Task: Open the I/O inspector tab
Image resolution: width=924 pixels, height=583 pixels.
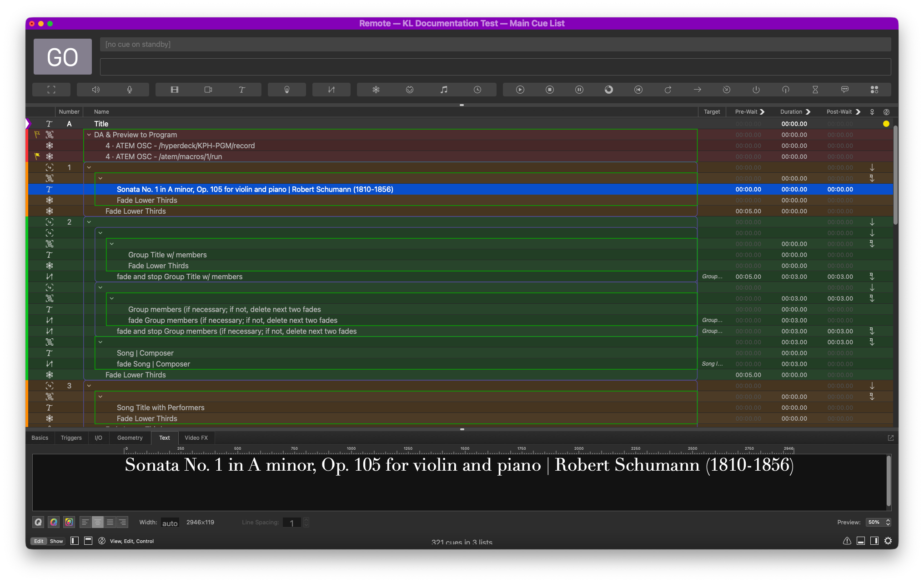Action: coord(98,438)
